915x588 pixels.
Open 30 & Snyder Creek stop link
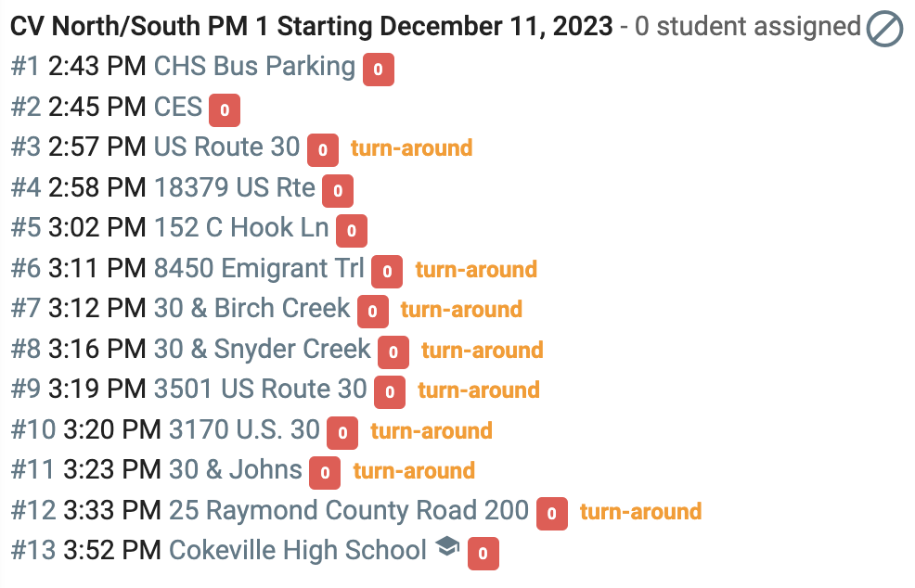262,349
